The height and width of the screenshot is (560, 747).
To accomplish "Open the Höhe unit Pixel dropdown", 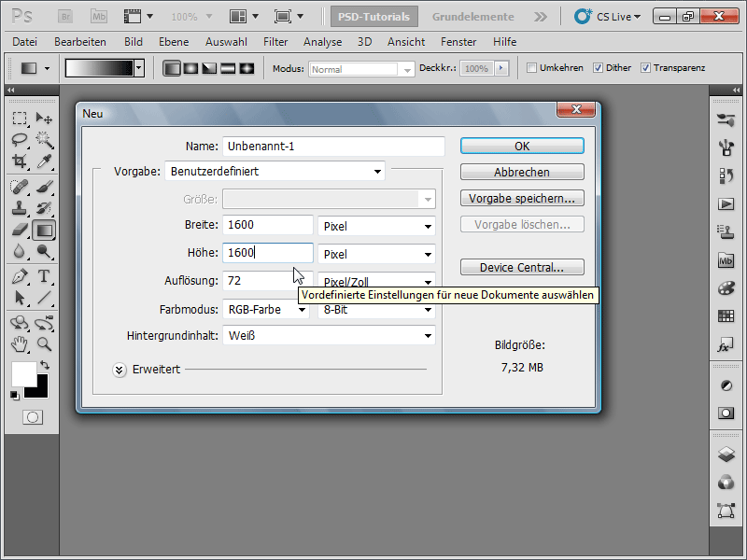I will pos(376,254).
